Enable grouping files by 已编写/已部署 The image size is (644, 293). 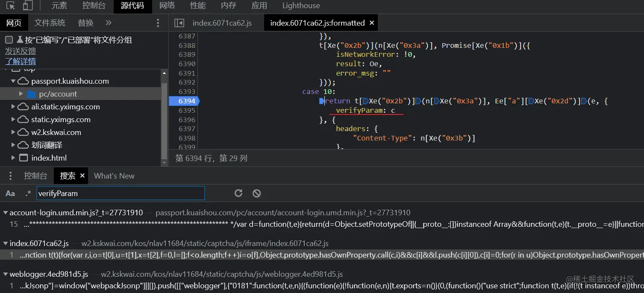coord(9,40)
